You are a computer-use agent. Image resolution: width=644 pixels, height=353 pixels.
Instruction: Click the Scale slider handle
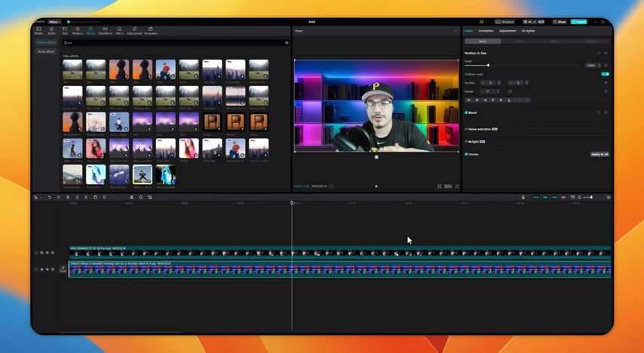click(x=488, y=66)
